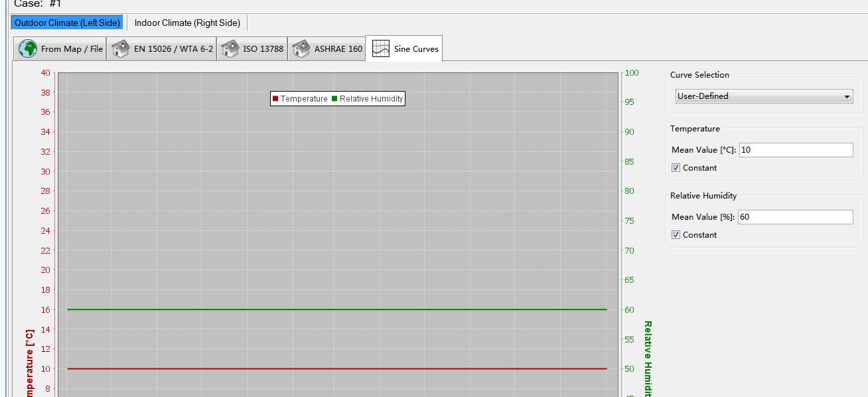
Task: Click the Relative Humidity legend text
Action: (371, 99)
